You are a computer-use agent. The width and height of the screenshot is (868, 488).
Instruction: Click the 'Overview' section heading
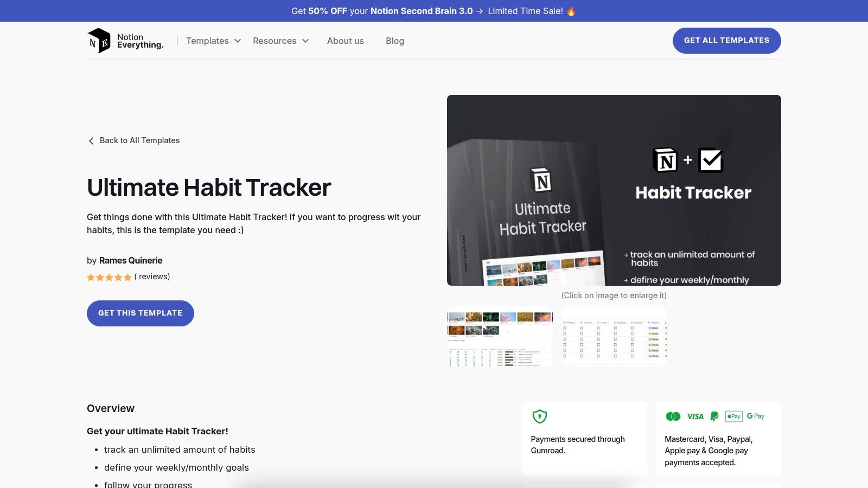[111, 408]
